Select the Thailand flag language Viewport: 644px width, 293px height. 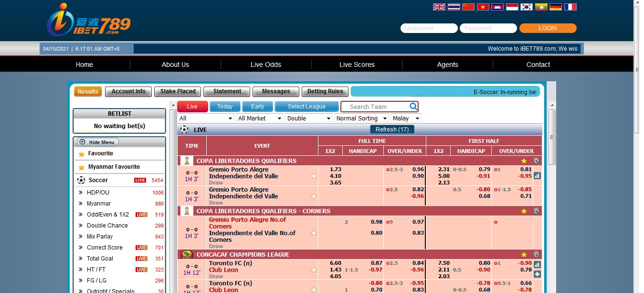[454, 7]
